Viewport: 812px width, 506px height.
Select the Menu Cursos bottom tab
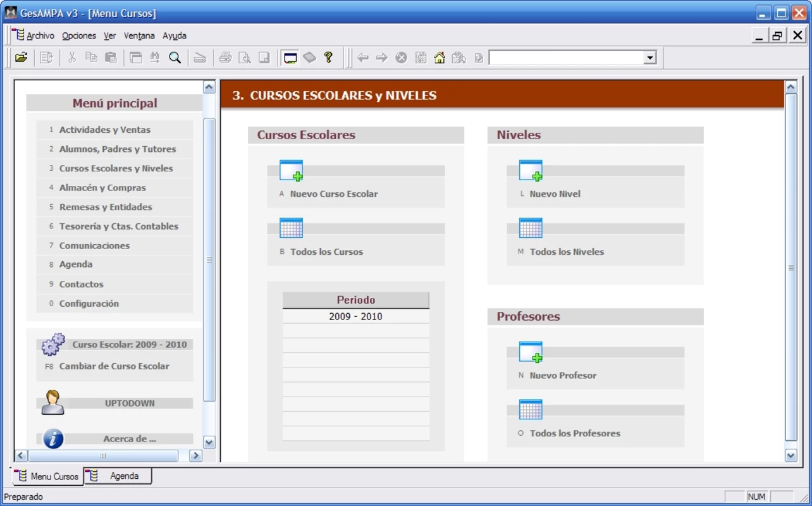[47, 476]
